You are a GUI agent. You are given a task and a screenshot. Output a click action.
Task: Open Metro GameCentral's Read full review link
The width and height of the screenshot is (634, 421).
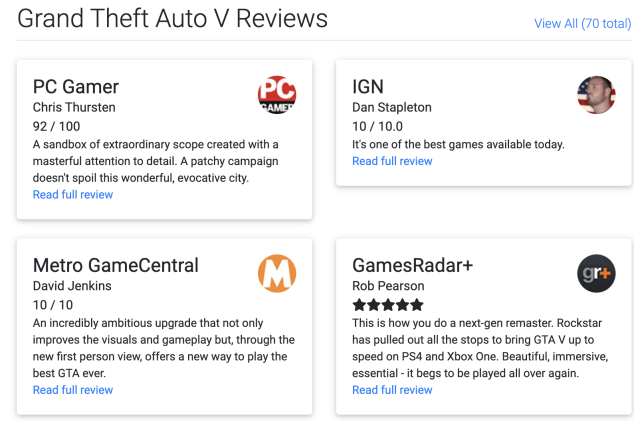[73, 390]
